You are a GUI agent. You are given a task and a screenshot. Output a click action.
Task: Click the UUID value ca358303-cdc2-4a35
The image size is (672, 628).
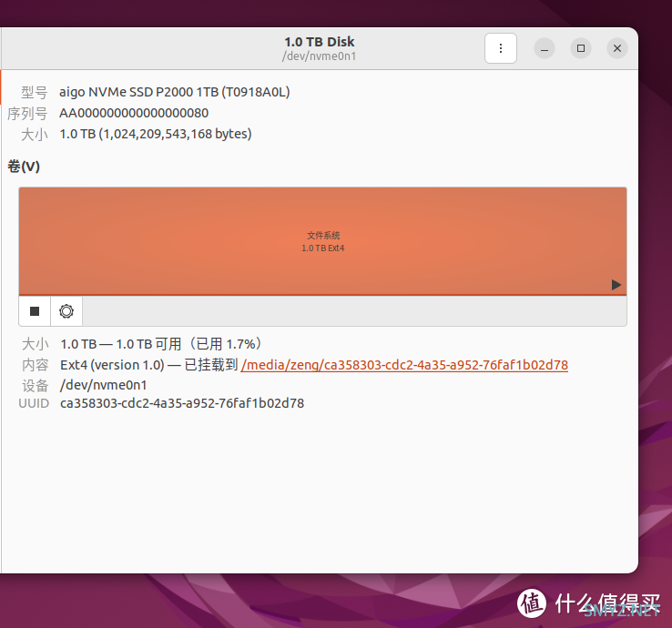pos(182,403)
